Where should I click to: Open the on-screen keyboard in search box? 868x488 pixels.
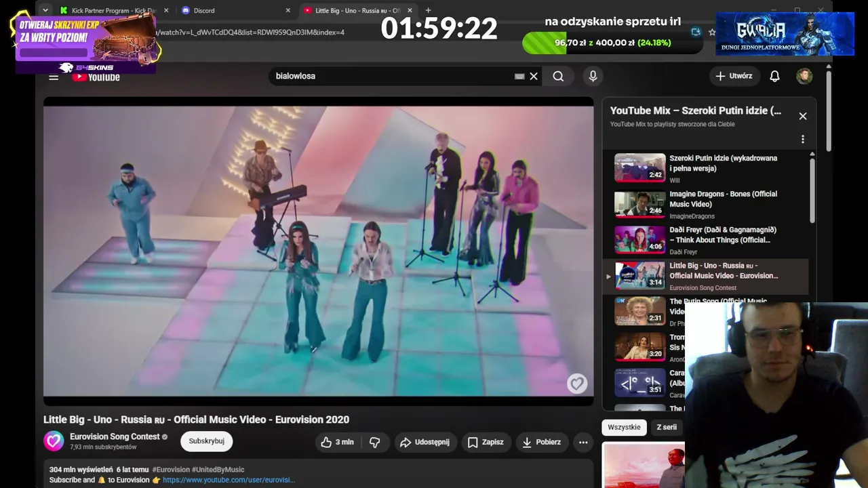click(x=519, y=77)
